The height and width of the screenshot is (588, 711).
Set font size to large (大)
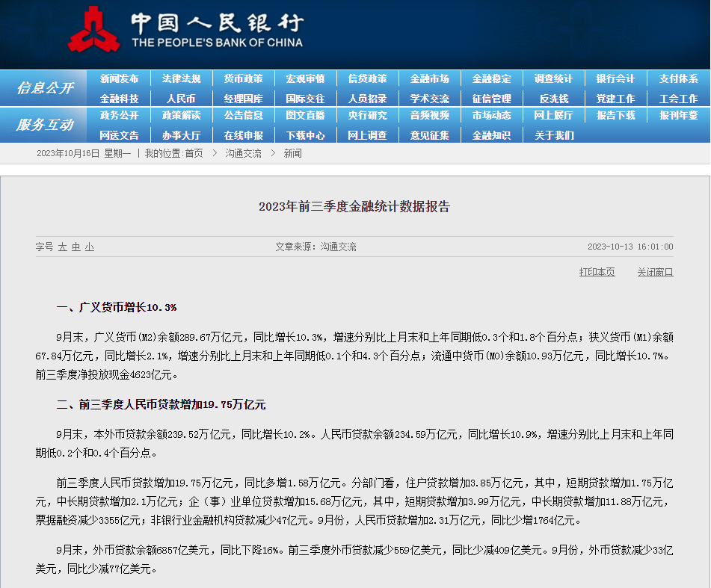tap(63, 247)
